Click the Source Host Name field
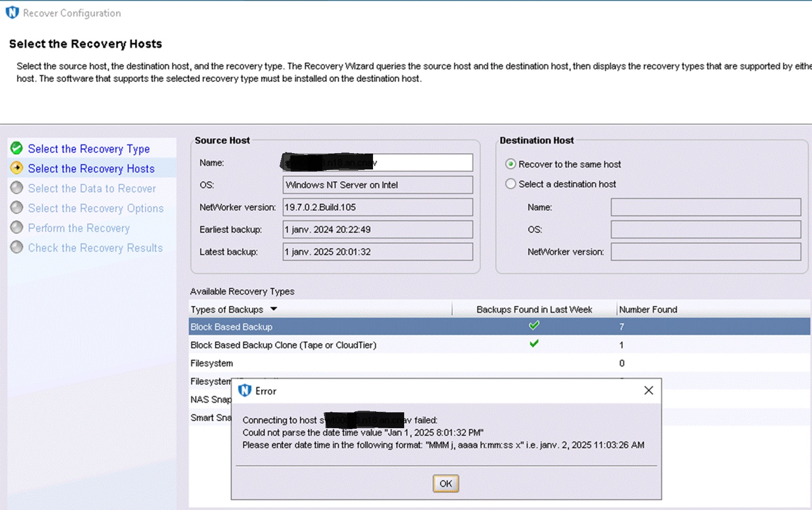This screenshot has height=510, width=812. click(x=377, y=163)
